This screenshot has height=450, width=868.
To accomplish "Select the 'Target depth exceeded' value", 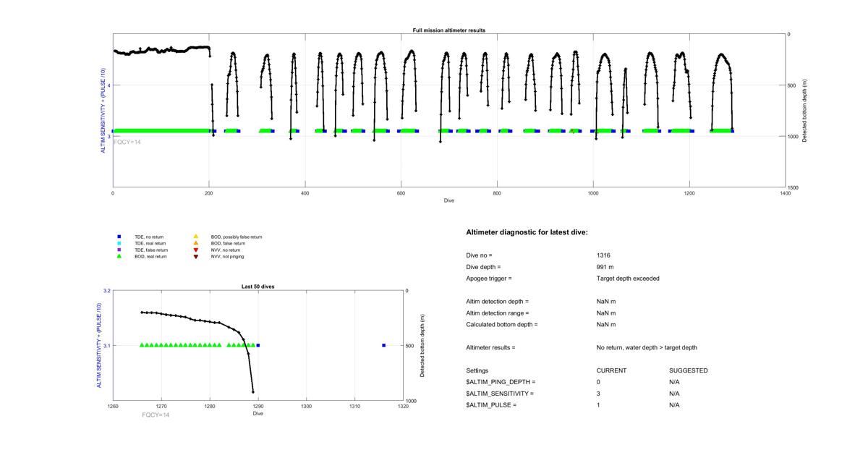I will click(628, 279).
